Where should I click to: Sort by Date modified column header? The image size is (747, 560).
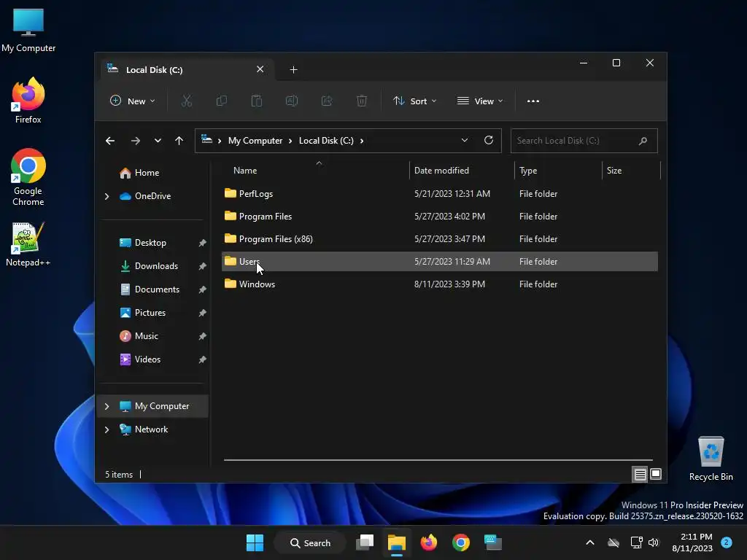462,171
